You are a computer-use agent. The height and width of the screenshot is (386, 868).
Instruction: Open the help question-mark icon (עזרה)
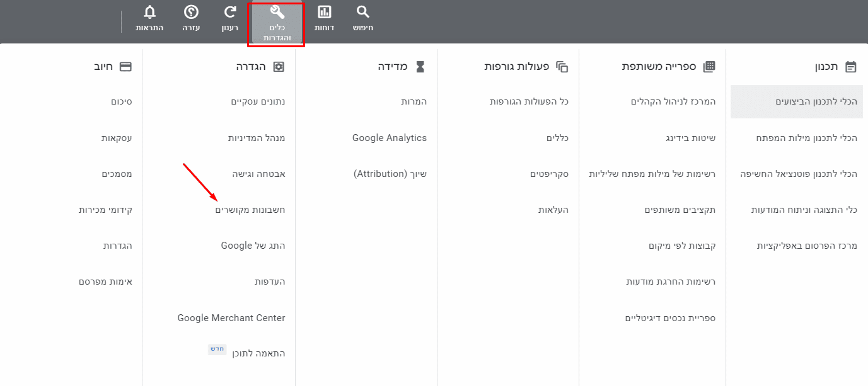tap(191, 12)
